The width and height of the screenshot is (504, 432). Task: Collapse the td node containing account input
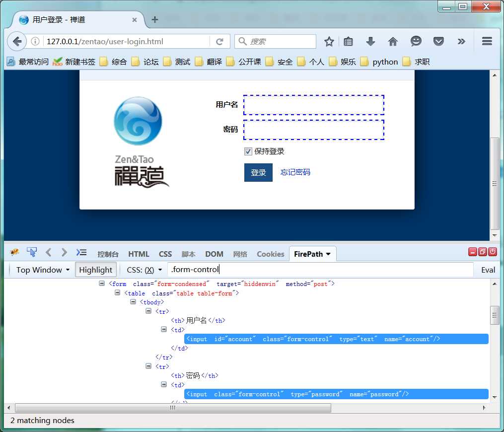click(x=163, y=329)
